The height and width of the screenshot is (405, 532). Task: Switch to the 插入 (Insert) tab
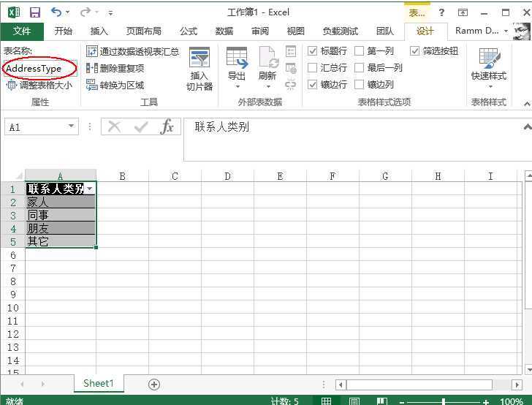(x=99, y=31)
